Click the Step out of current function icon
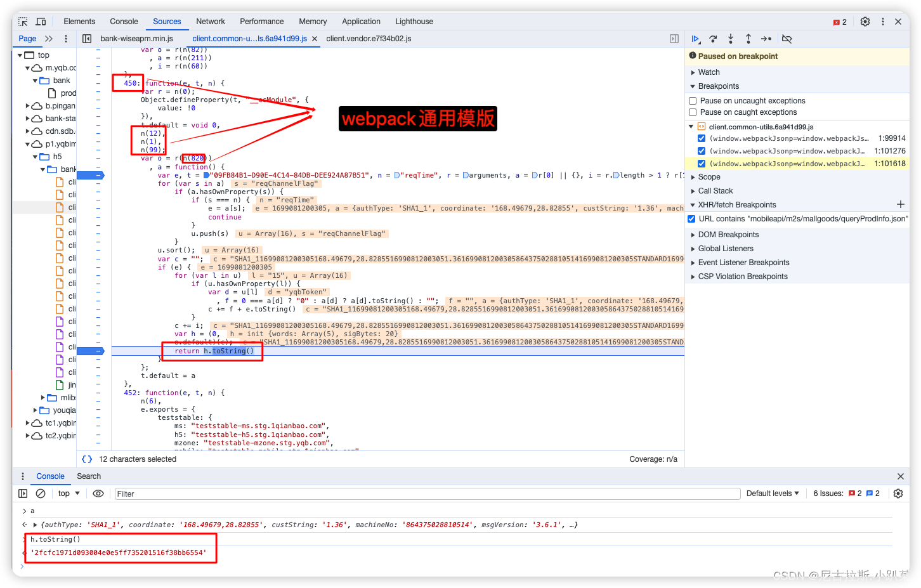The width and height of the screenshot is (921, 588). (x=748, y=39)
